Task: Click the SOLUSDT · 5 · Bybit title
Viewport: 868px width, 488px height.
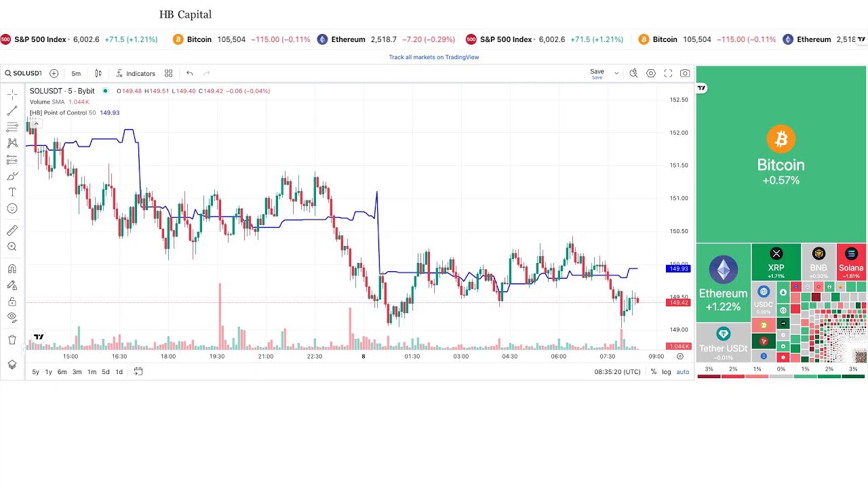Action: [x=62, y=91]
